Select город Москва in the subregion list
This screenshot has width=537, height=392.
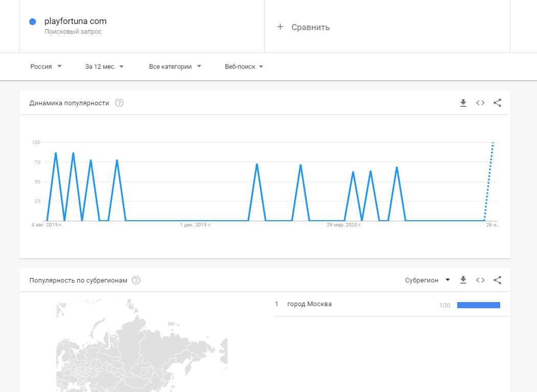[x=309, y=304]
